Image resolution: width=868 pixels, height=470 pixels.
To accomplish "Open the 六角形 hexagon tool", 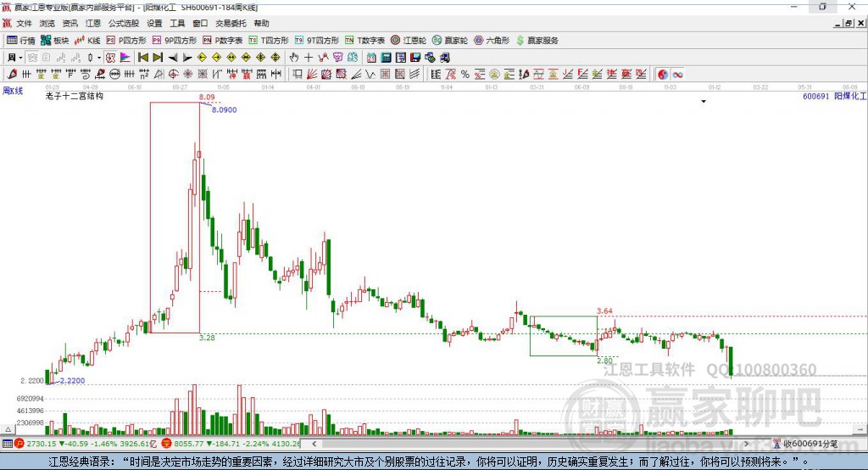I will (492, 41).
